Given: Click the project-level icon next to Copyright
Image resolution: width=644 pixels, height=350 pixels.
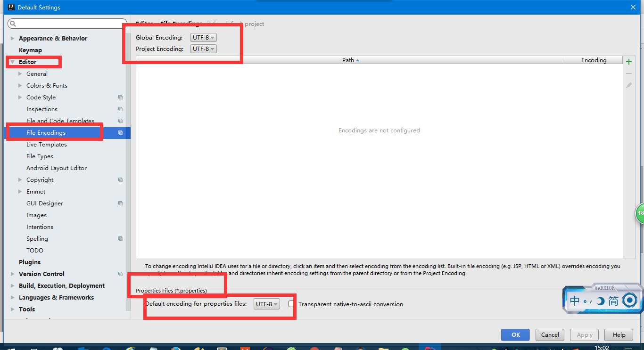Looking at the screenshot, I should [x=120, y=180].
